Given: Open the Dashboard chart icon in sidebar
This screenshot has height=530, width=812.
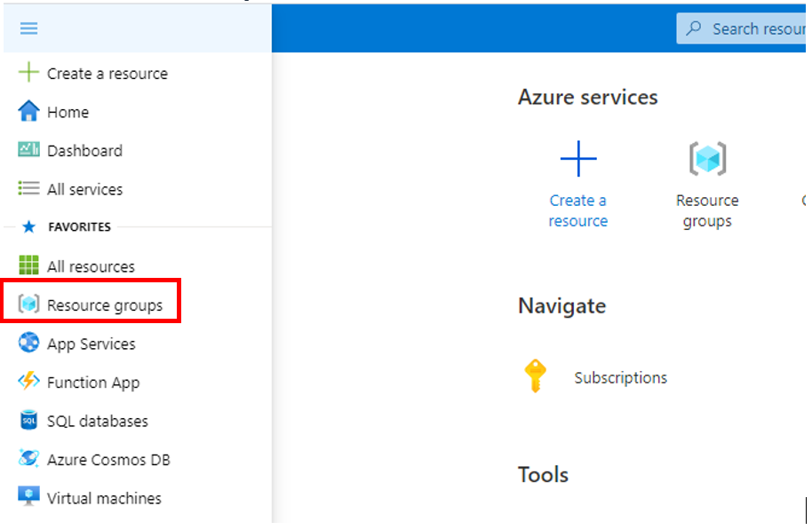Looking at the screenshot, I should 29,150.
